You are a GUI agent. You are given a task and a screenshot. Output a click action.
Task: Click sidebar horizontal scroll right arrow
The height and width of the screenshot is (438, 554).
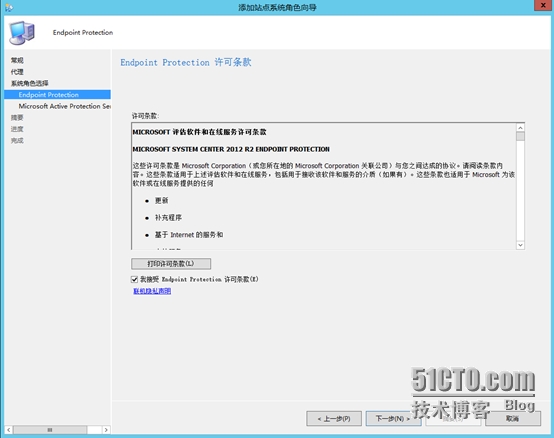pyautogui.click(x=106, y=430)
